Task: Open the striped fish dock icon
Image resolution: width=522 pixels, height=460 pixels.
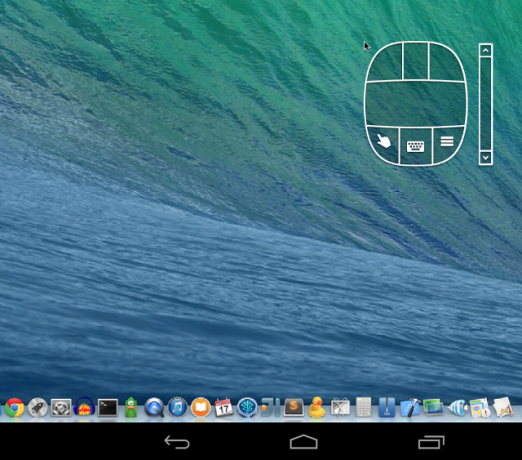Action: (x=457, y=407)
